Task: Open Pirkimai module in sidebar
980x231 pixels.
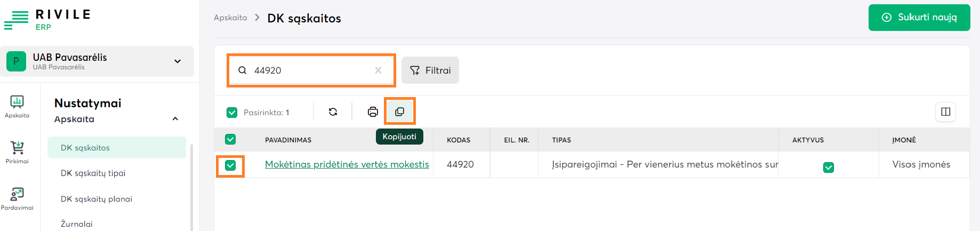Action: point(17,152)
